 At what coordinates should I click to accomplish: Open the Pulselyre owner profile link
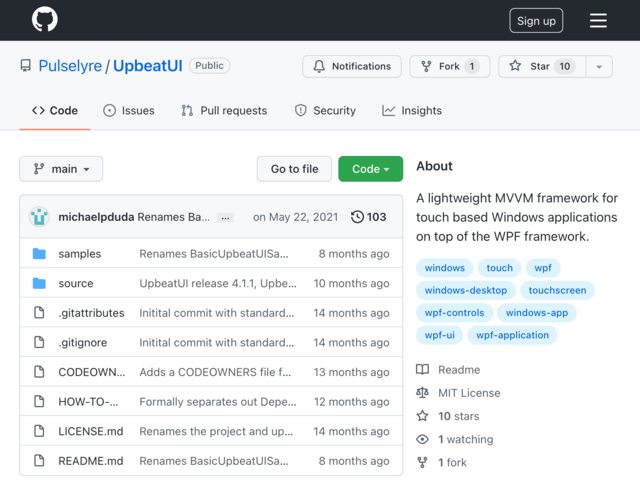70,66
